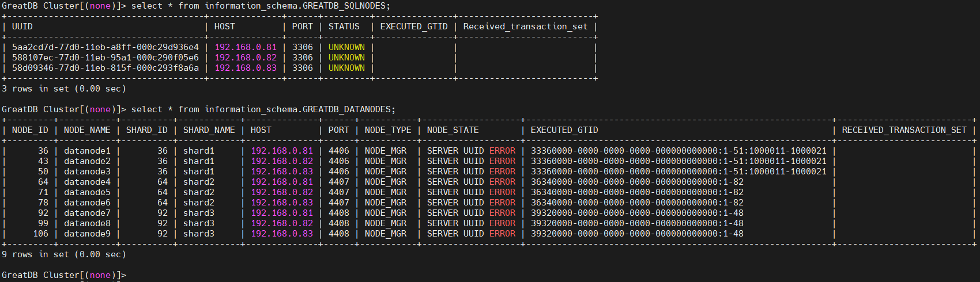The width and height of the screenshot is (980, 282).
Task: Select UUID 58d09346-77d0-11eb-815f-000c293f8a6a
Action: [105, 68]
